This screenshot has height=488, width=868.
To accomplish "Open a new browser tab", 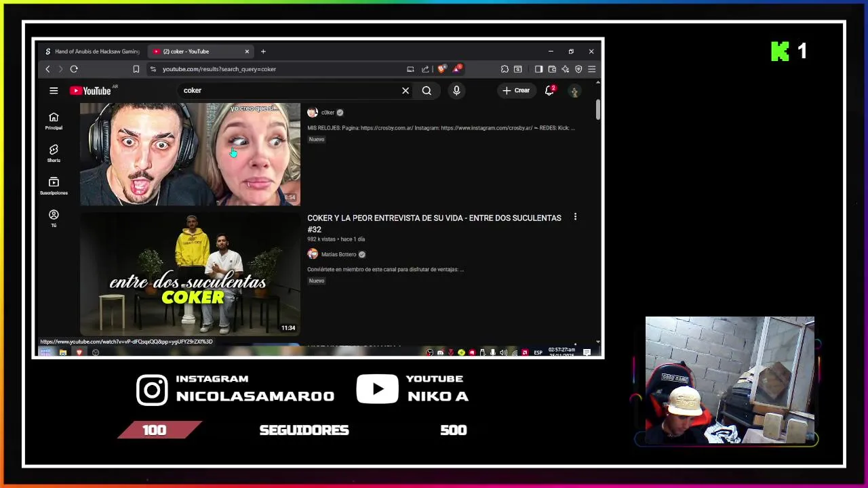I will coord(263,52).
